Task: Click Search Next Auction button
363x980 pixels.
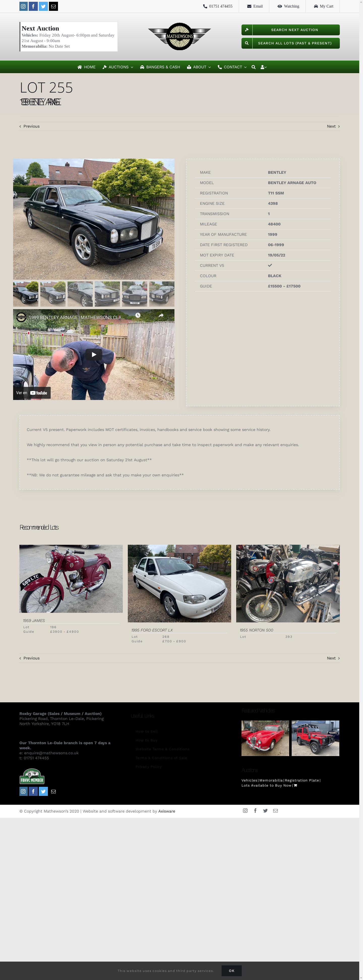Action: click(x=290, y=30)
